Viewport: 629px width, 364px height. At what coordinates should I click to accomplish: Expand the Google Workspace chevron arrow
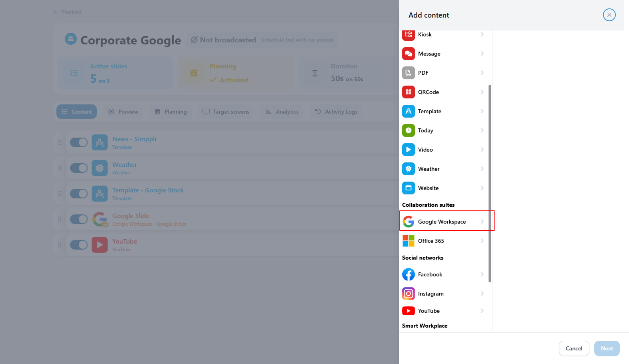[x=482, y=222]
